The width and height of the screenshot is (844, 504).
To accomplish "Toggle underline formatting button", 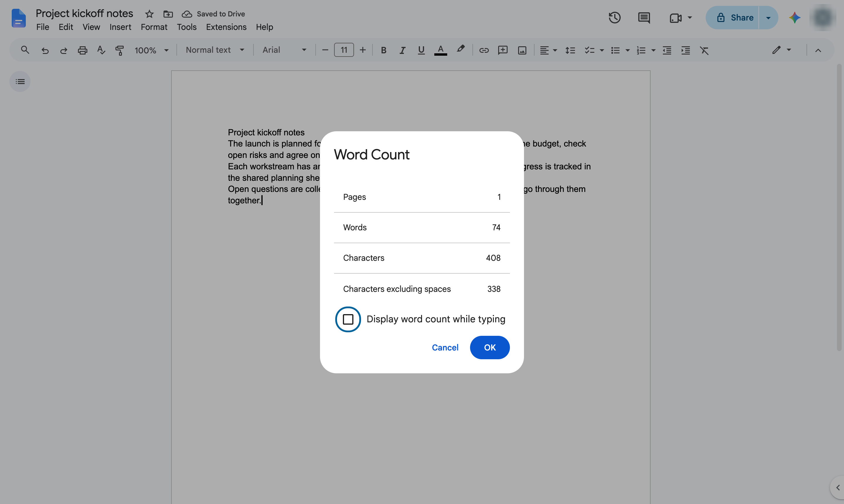I will (x=421, y=50).
